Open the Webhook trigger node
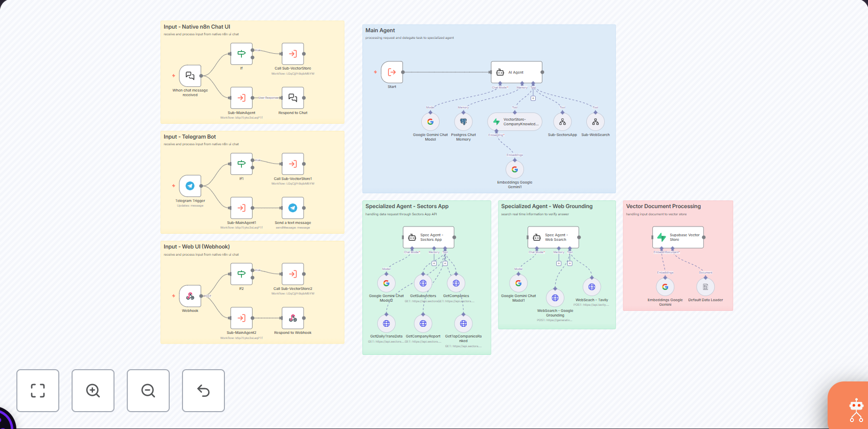 pyautogui.click(x=190, y=296)
